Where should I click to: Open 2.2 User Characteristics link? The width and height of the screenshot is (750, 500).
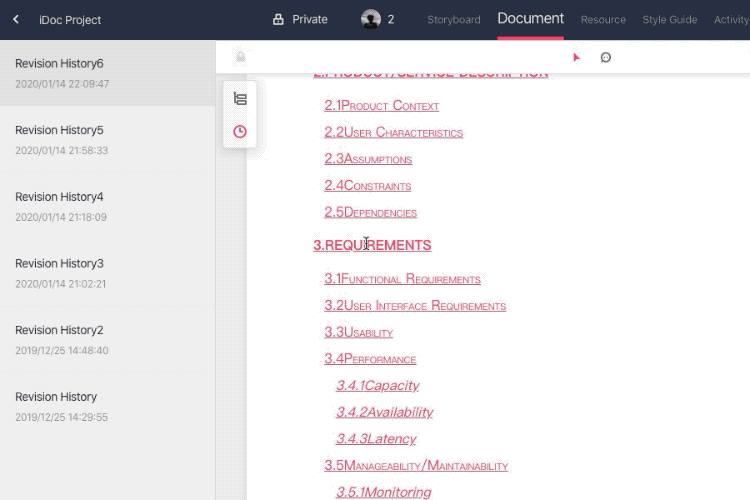click(394, 132)
